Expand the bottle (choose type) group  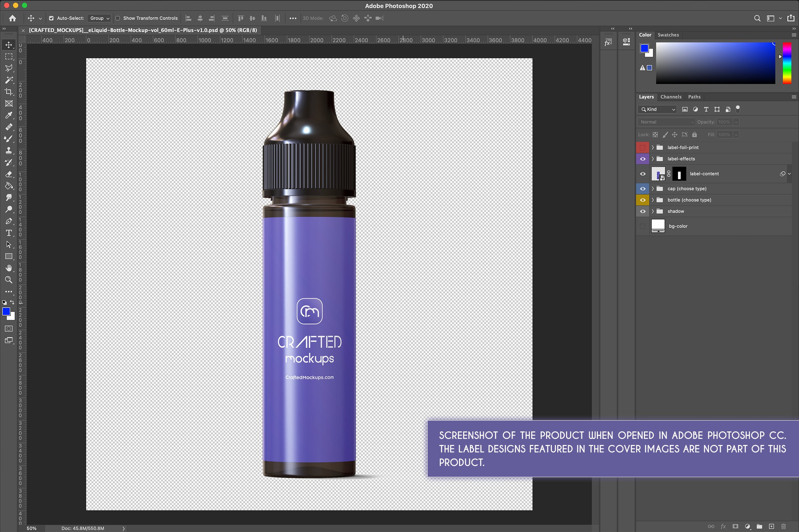pyautogui.click(x=652, y=200)
